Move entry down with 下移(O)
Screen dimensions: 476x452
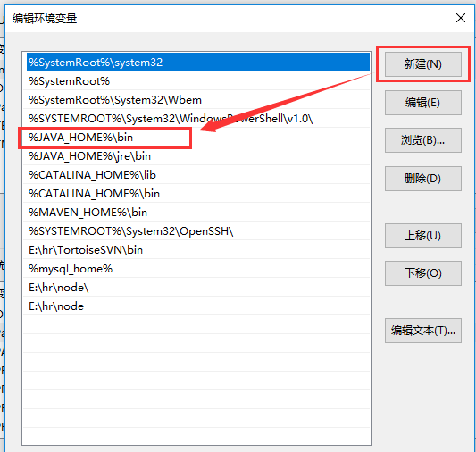(423, 273)
